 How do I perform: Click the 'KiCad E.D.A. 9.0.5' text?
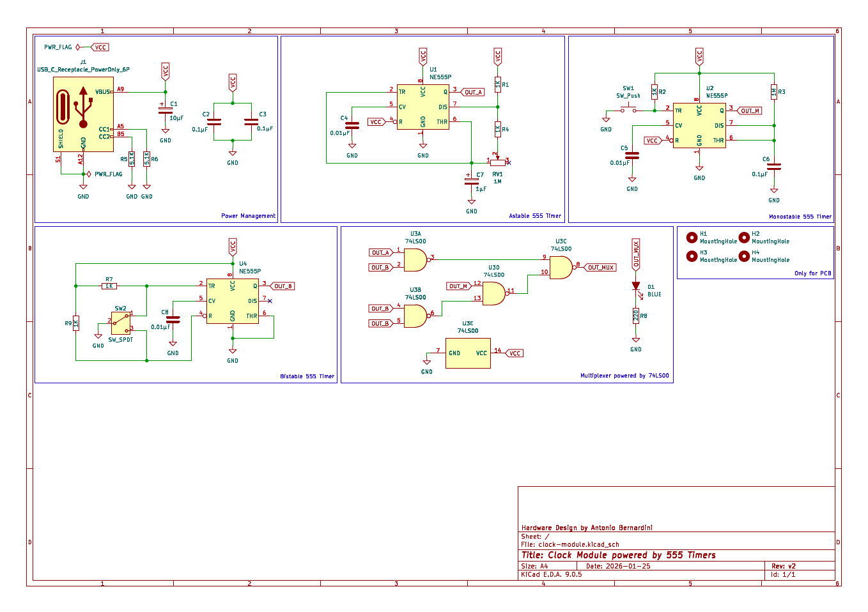coord(551,574)
